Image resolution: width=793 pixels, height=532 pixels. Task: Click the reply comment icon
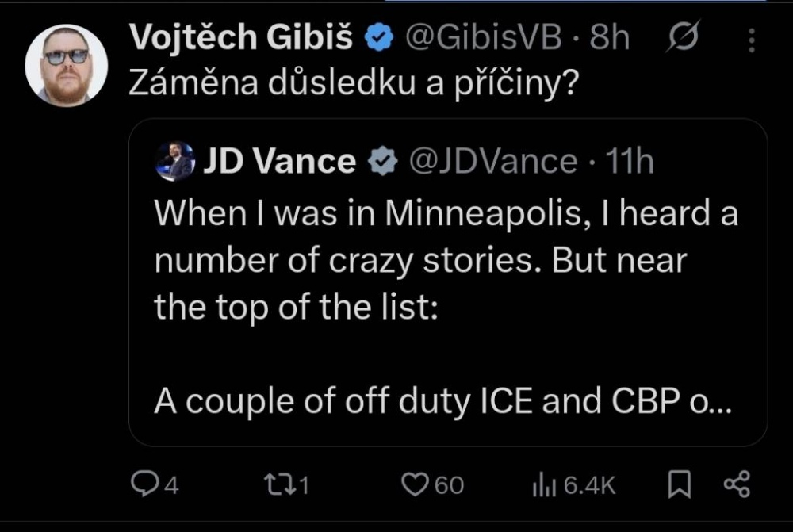(x=144, y=484)
